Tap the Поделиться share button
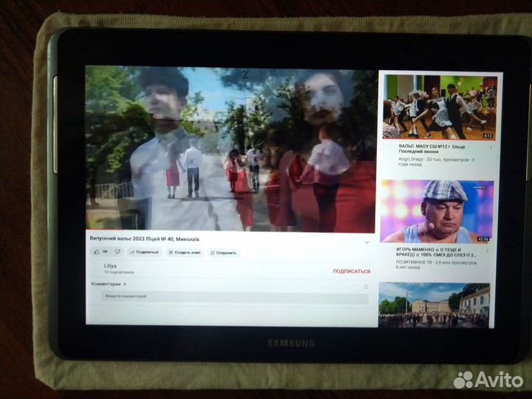 coord(145,252)
